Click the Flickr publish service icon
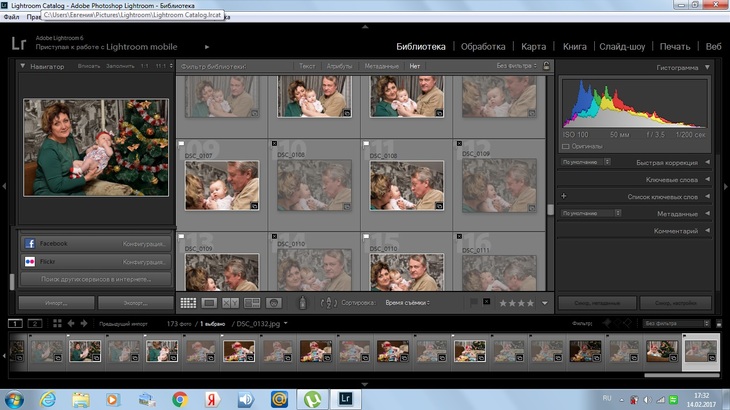Screen dimensions: 730x410 point(30,262)
